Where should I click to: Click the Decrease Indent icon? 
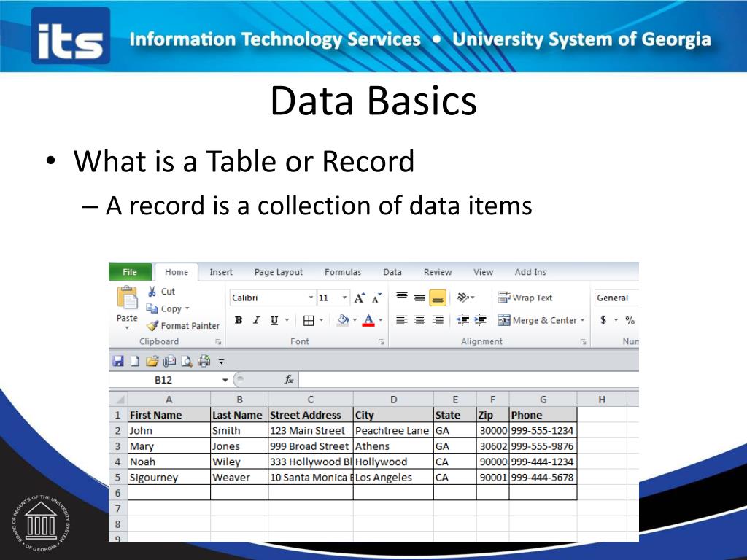coord(462,320)
